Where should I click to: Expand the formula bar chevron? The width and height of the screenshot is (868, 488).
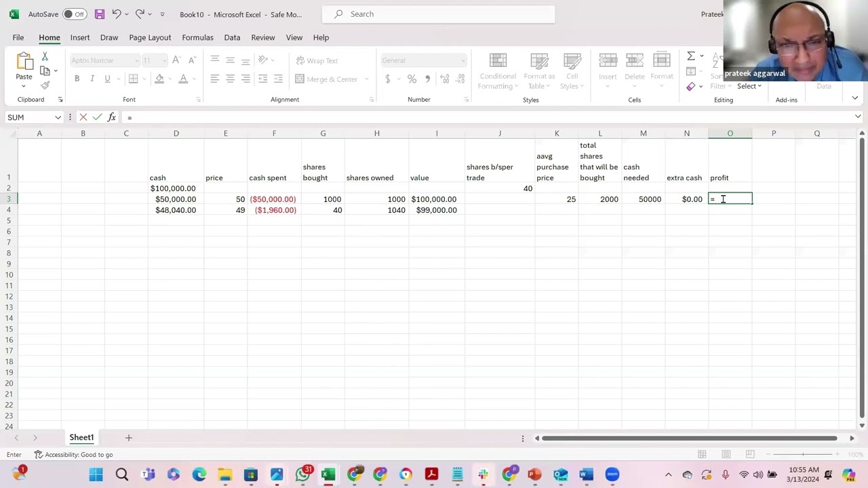[x=858, y=117]
